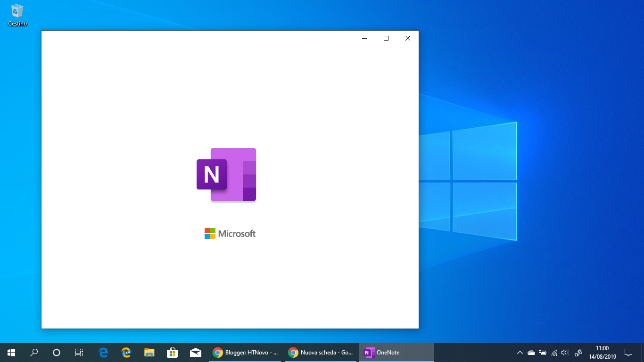Expand hidden system tray icons
644x362 pixels.
520,352
